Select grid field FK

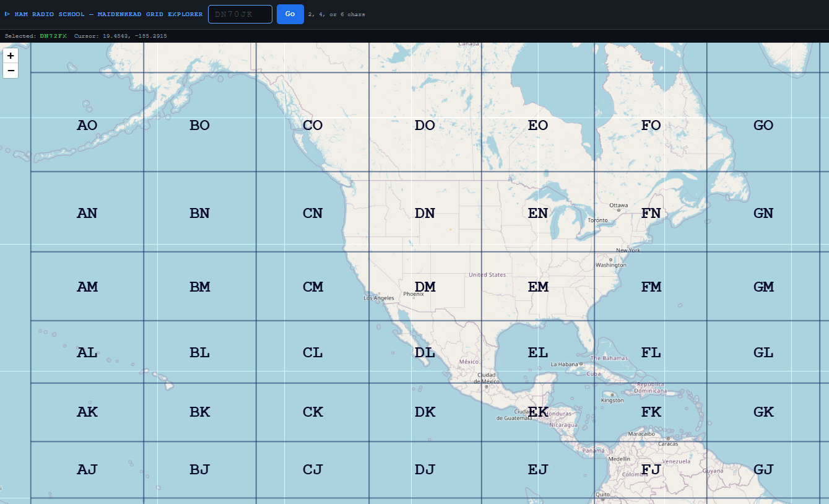(x=651, y=412)
